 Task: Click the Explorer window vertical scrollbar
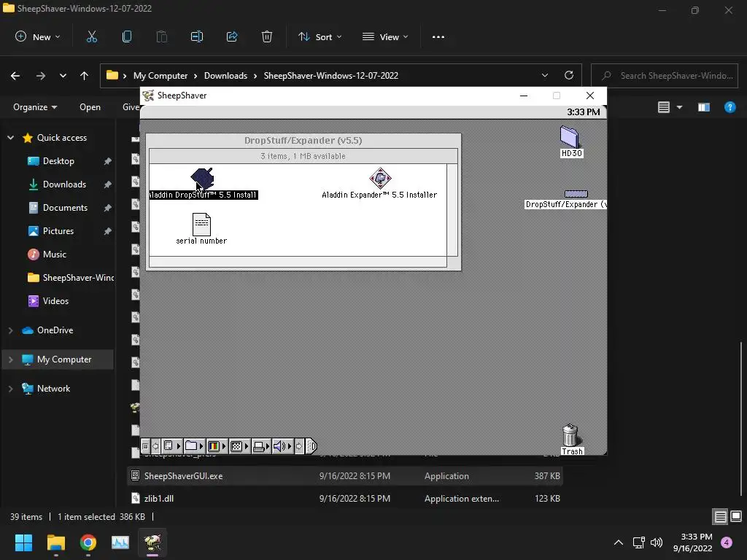pyautogui.click(x=740, y=418)
